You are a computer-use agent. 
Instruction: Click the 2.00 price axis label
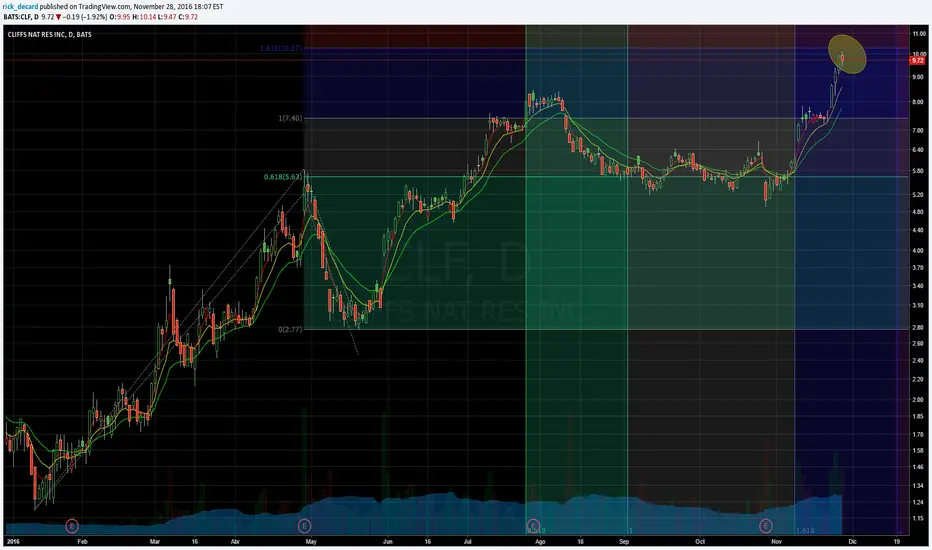(918, 400)
